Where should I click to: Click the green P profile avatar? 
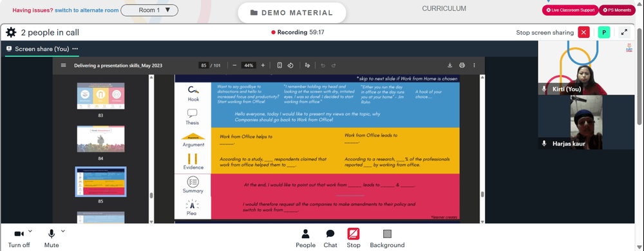604,32
